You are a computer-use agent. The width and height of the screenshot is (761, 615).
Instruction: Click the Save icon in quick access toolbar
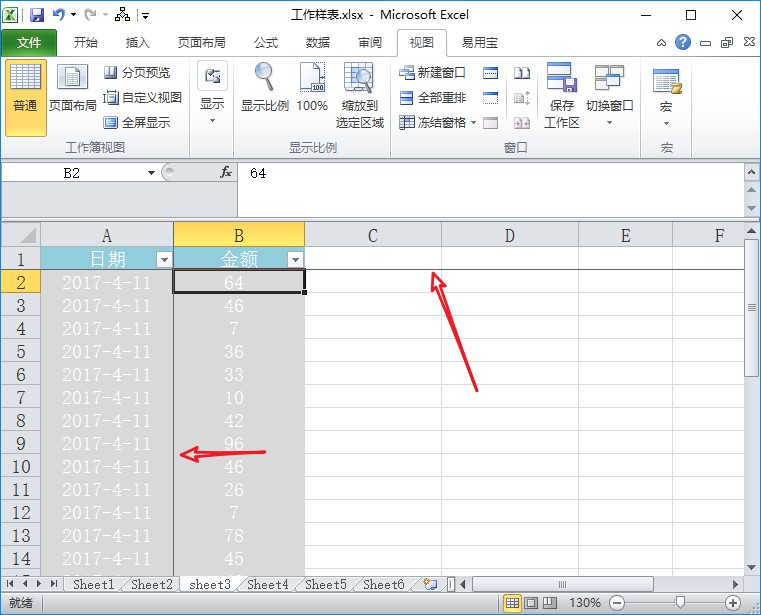[x=37, y=15]
